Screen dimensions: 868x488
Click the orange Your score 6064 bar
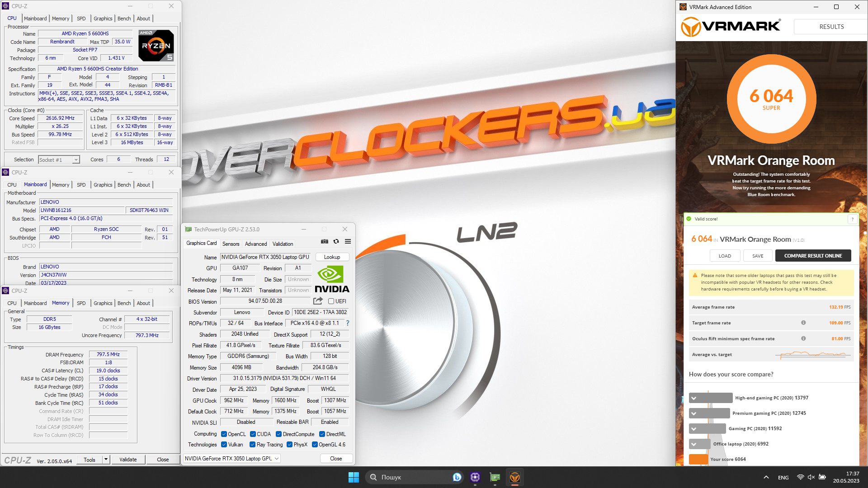(x=698, y=459)
